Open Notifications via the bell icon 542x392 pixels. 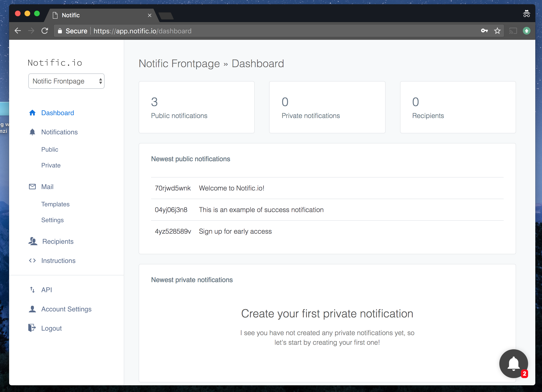click(x=32, y=132)
